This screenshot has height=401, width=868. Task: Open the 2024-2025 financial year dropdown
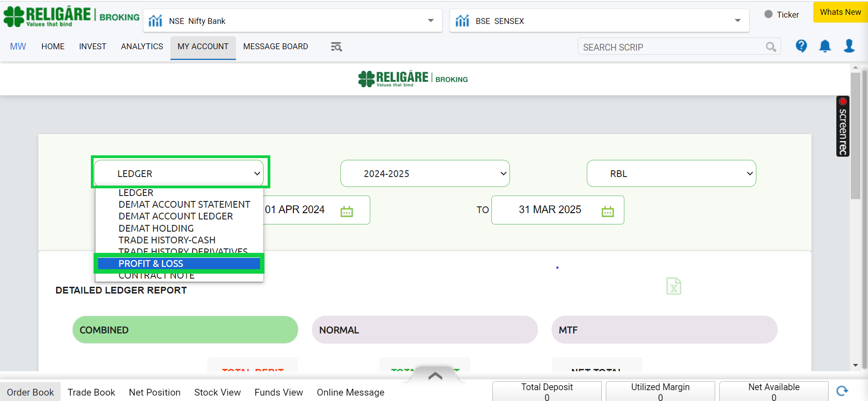pyautogui.click(x=425, y=174)
